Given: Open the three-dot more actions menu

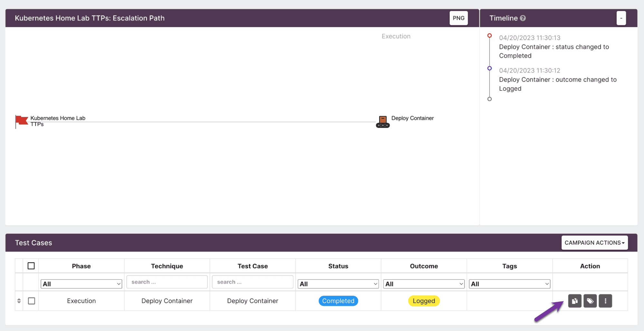Looking at the screenshot, I should pos(605,301).
